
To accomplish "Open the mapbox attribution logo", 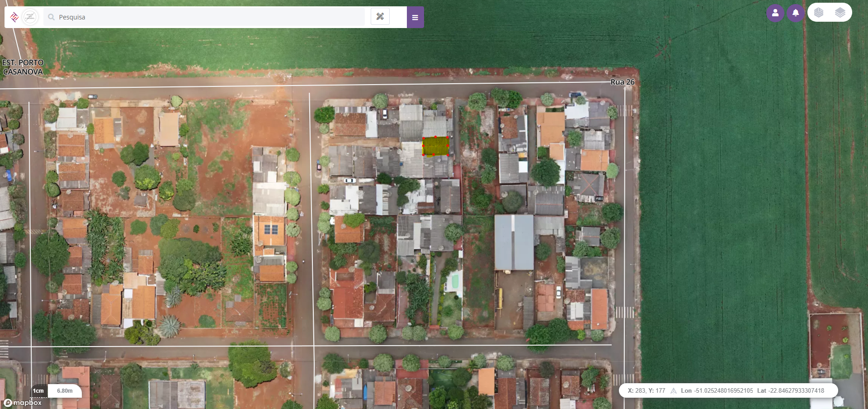I will click(23, 403).
